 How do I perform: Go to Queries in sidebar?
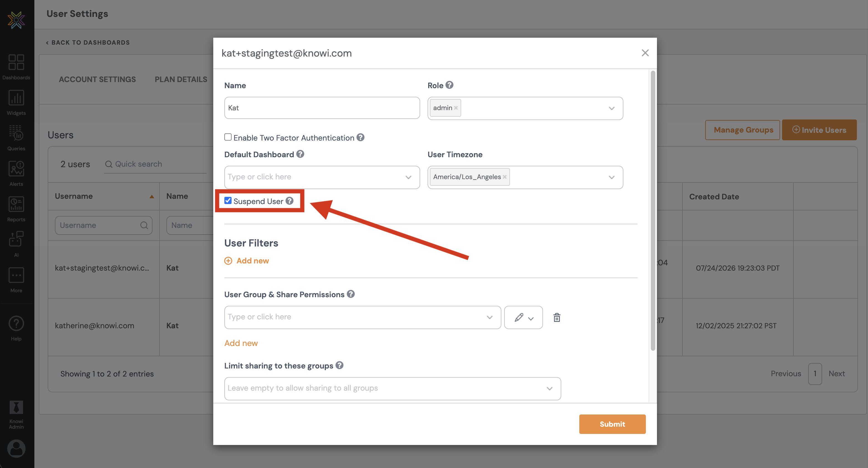coord(16,138)
